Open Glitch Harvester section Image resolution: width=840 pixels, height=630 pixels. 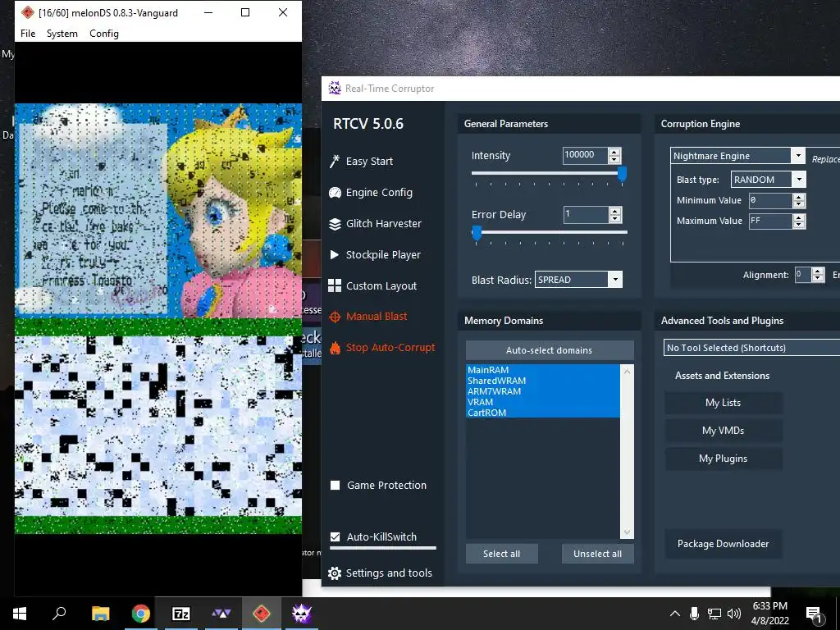pos(384,224)
